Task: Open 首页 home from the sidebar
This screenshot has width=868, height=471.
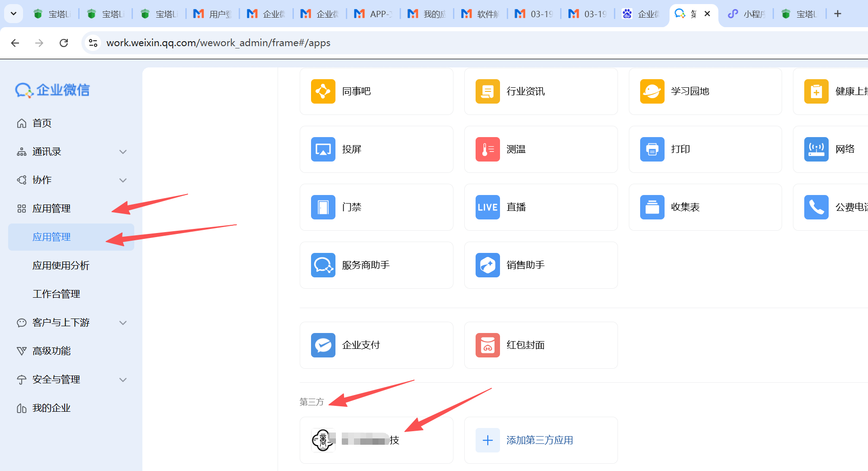Action: (x=42, y=123)
